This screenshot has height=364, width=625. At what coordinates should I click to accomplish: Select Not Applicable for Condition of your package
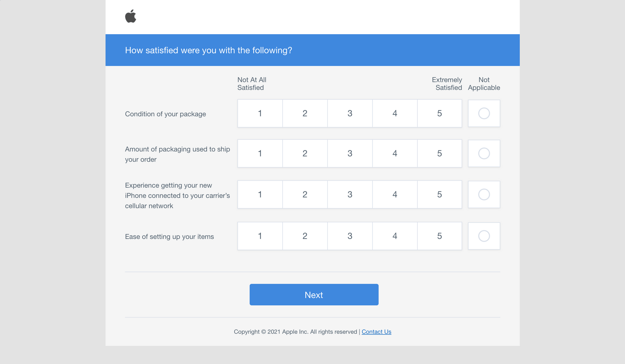[x=484, y=113]
